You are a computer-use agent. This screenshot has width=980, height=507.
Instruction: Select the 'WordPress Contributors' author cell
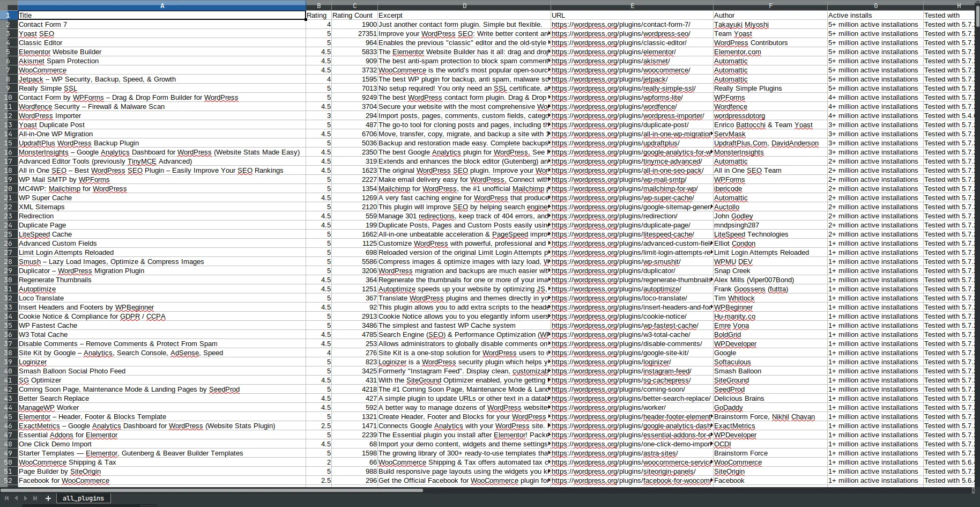click(x=770, y=43)
